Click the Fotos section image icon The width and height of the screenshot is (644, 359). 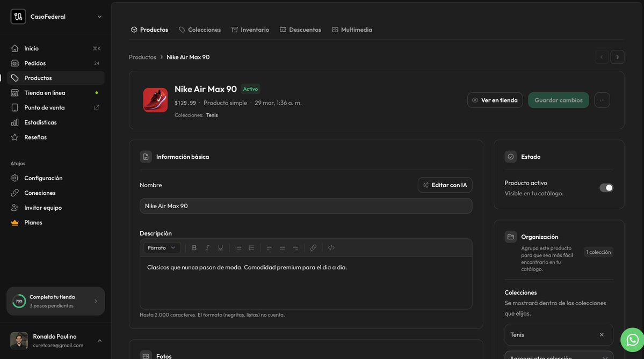(146, 356)
